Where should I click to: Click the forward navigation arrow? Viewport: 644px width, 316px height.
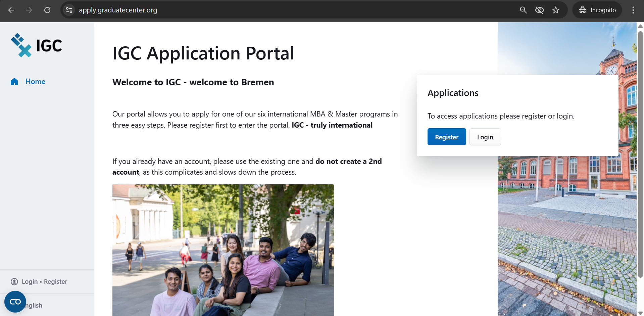click(29, 10)
